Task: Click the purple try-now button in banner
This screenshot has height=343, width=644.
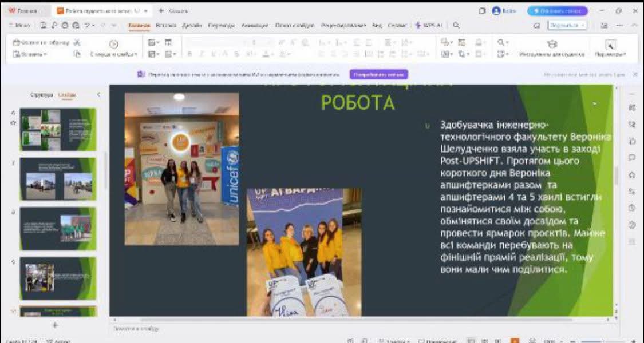Action: (x=378, y=74)
